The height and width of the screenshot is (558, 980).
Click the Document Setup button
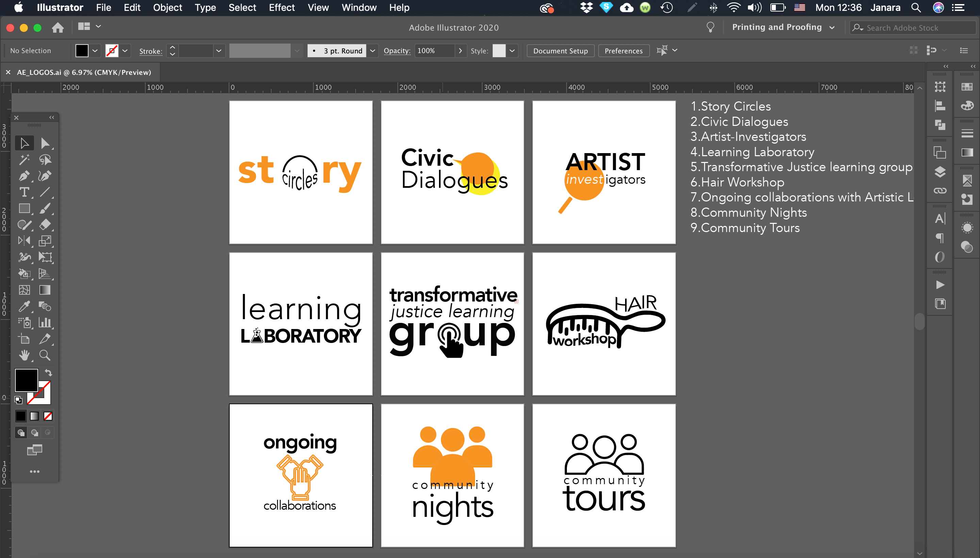tap(560, 51)
